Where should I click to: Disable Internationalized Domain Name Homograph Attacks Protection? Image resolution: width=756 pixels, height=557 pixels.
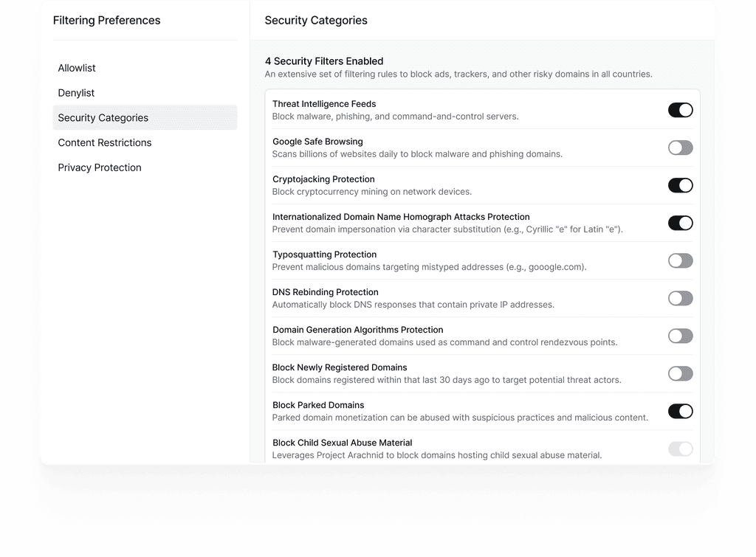[680, 223]
